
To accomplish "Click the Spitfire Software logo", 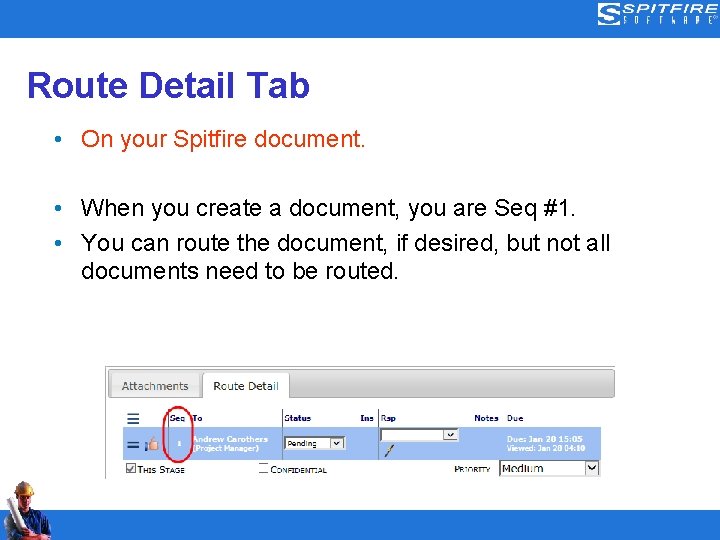I will tap(657, 14).
